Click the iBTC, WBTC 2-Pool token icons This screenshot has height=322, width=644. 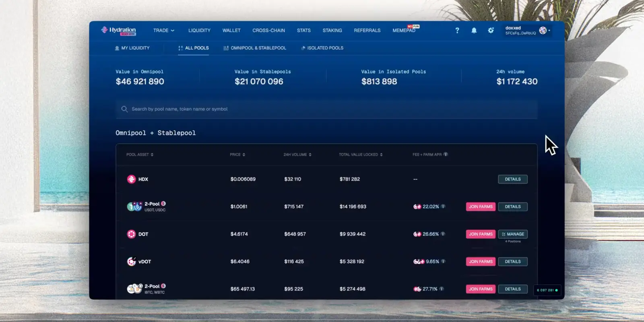point(134,288)
